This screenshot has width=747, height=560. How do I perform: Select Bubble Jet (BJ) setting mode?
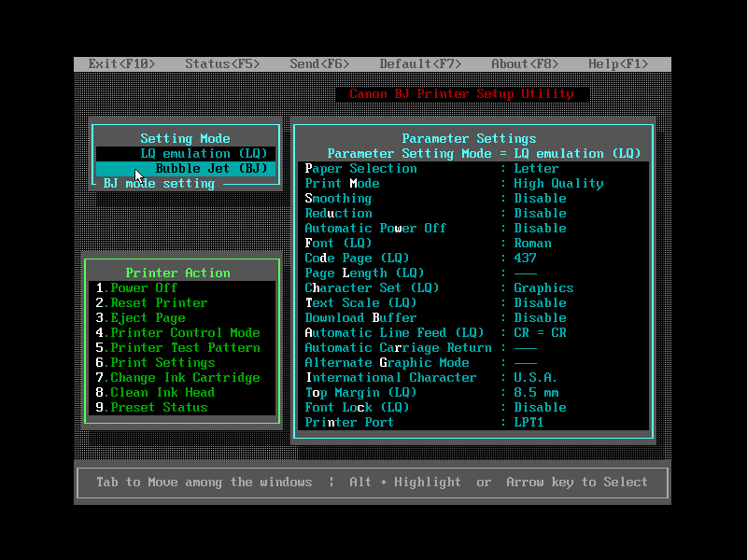pyautogui.click(x=186, y=169)
